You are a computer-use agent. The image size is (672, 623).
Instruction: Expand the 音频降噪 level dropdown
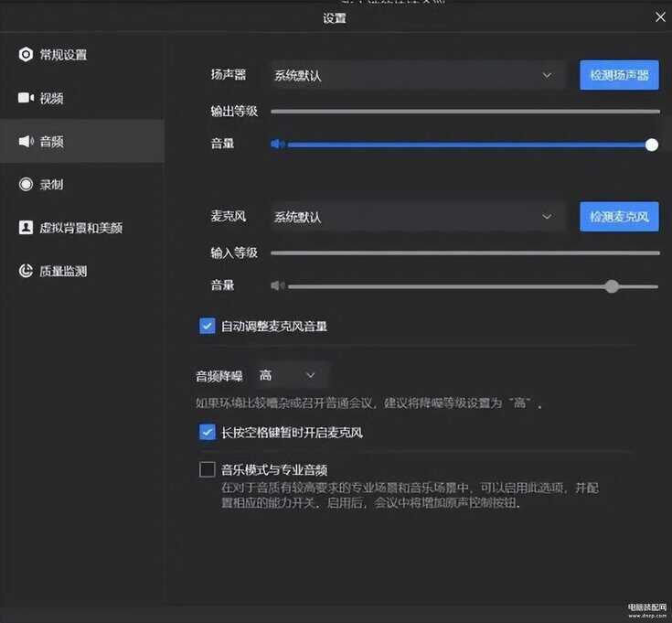[288, 375]
